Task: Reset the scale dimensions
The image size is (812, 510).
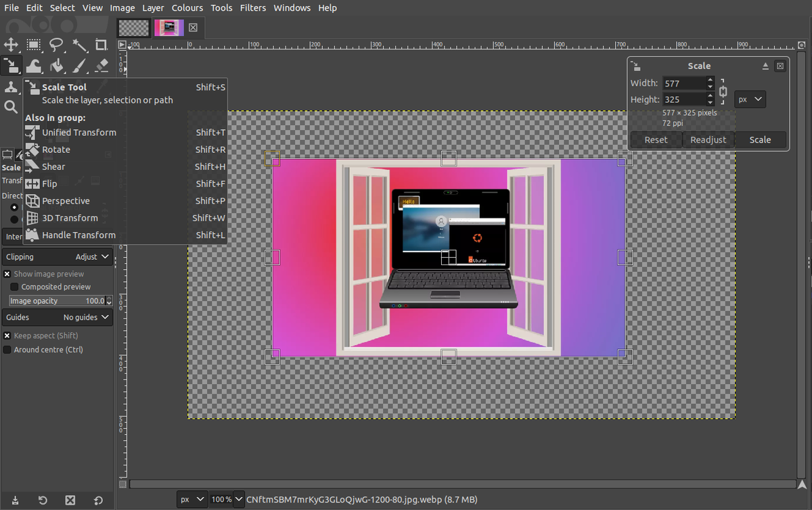Action: [x=655, y=139]
